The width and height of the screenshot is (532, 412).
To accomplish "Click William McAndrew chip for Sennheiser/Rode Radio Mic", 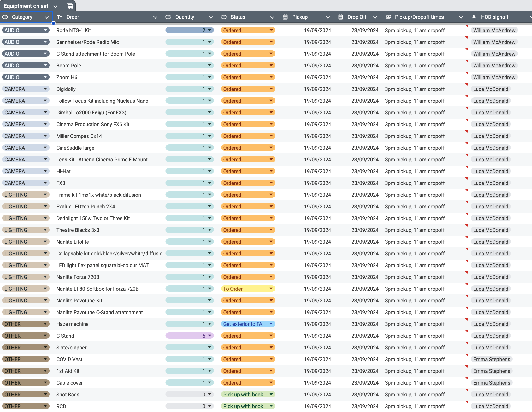I will (x=494, y=42).
